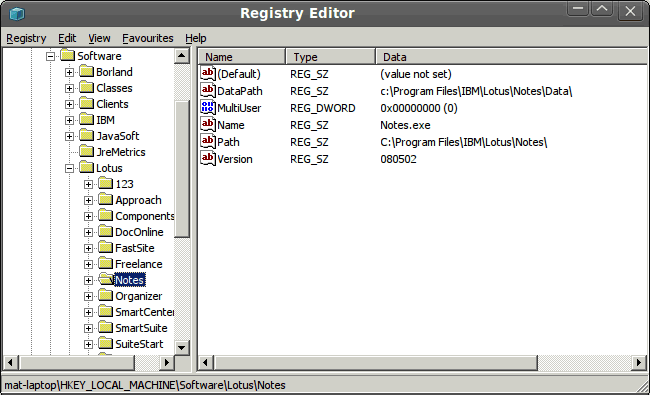Collapse the Lotus key
Viewport: 650px width, 395px height.
[69, 168]
